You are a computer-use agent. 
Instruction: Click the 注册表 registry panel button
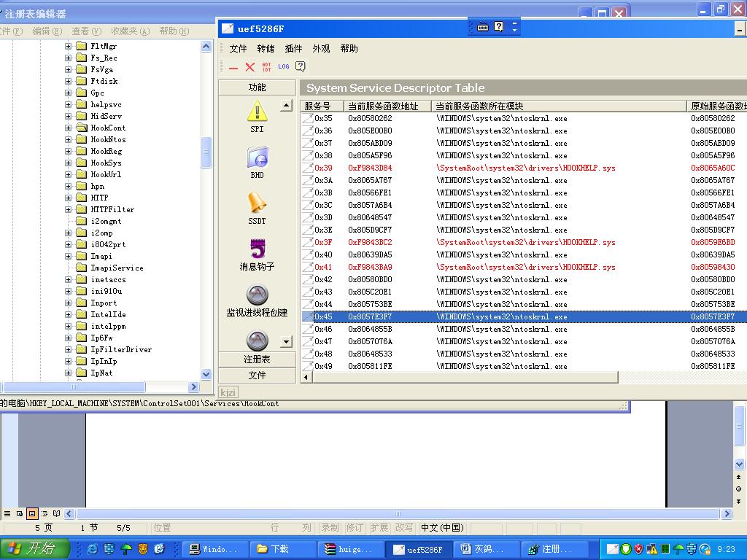[x=257, y=359]
